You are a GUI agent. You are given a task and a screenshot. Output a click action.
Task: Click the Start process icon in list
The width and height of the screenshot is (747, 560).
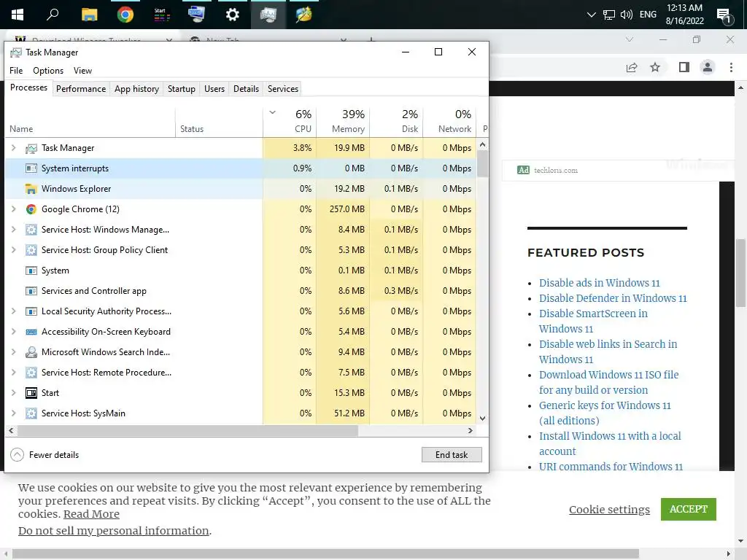click(x=31, y=393)
